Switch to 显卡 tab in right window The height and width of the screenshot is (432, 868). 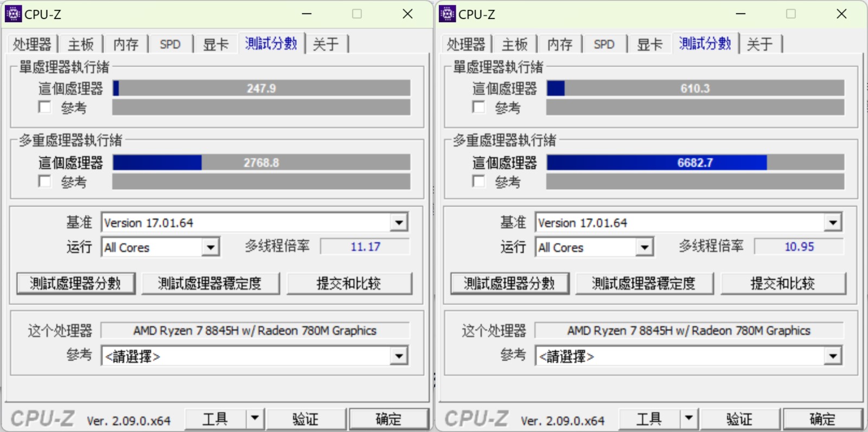coord(649,44)
